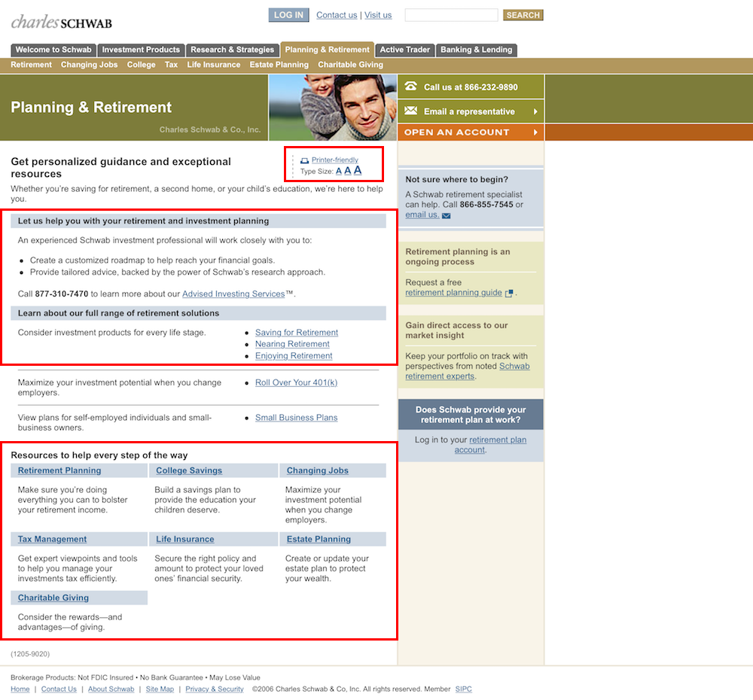Click the small envelope icon after email us
The width and height of the screenshot is (753, 700).
pyautogui.click(x=446, y=215)
